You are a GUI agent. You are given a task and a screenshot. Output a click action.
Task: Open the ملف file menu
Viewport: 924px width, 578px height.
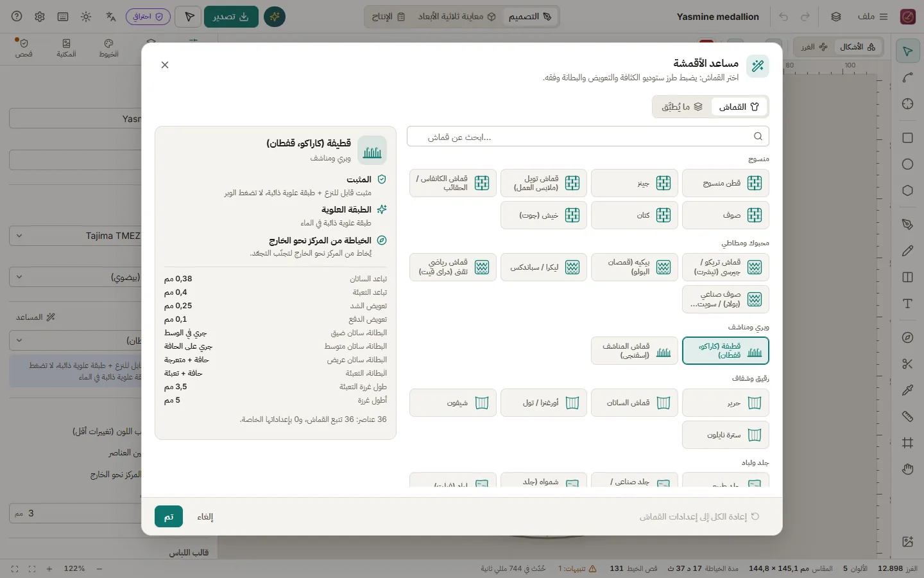click(x=873, y=17)
